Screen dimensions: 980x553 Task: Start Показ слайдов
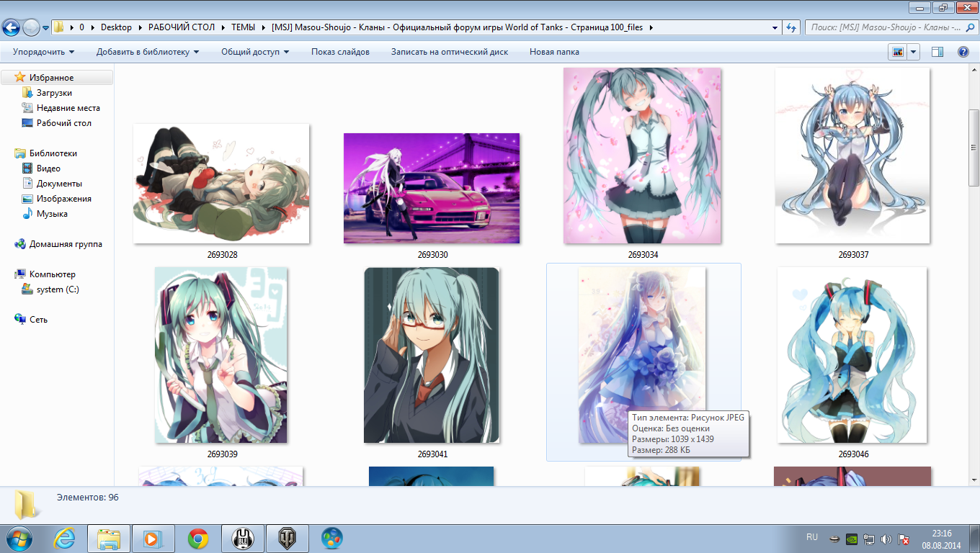(340, 52)
